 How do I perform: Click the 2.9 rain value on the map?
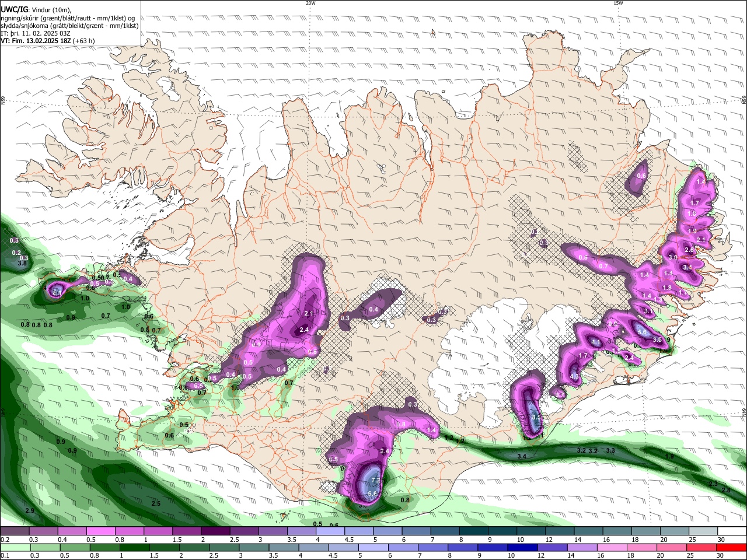coord(30,511)
